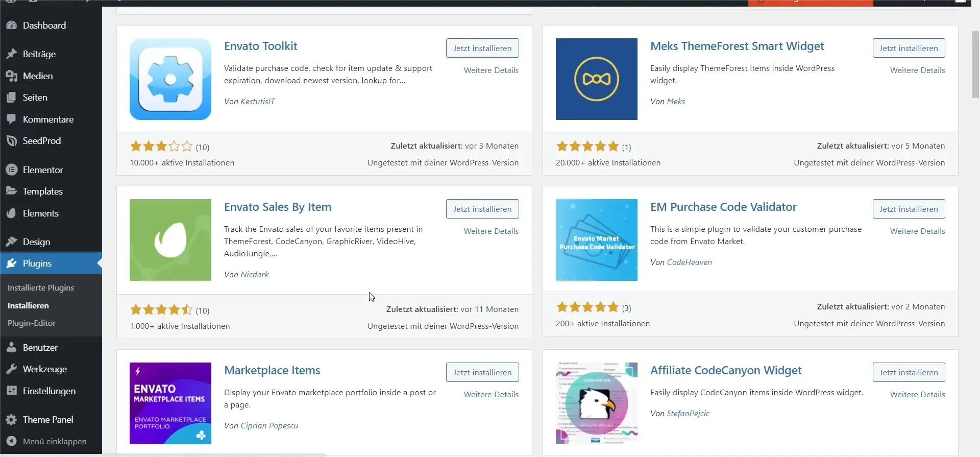Screen dimensions: 980x457
Task: Click the Elementor logo icon
Action: pyautogui.click(x=11, y=170)
